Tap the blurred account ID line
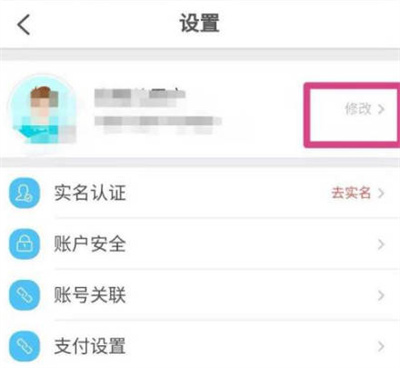Image resolution: width=400 pixels, height=368 pixels. coord(158,124)
